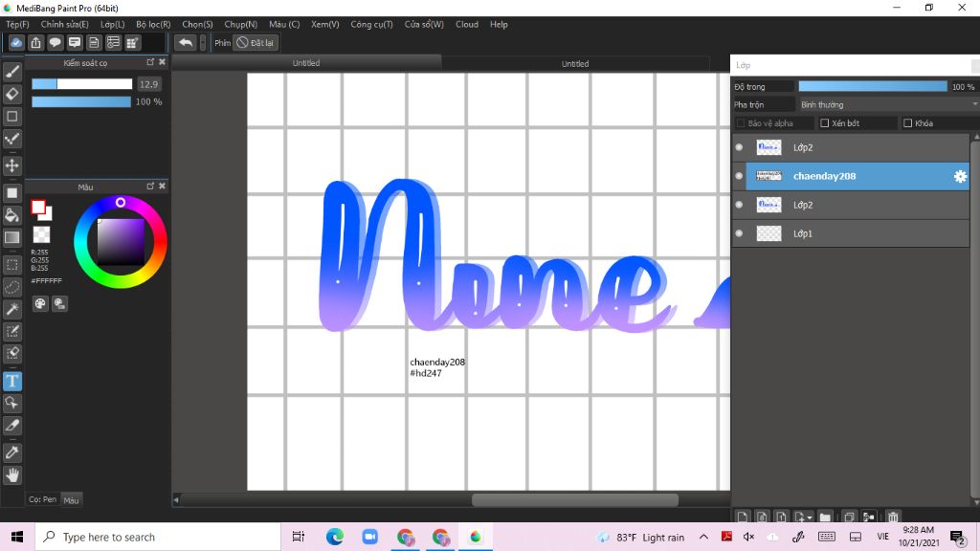Switch to the second Untitled tab

575,64
